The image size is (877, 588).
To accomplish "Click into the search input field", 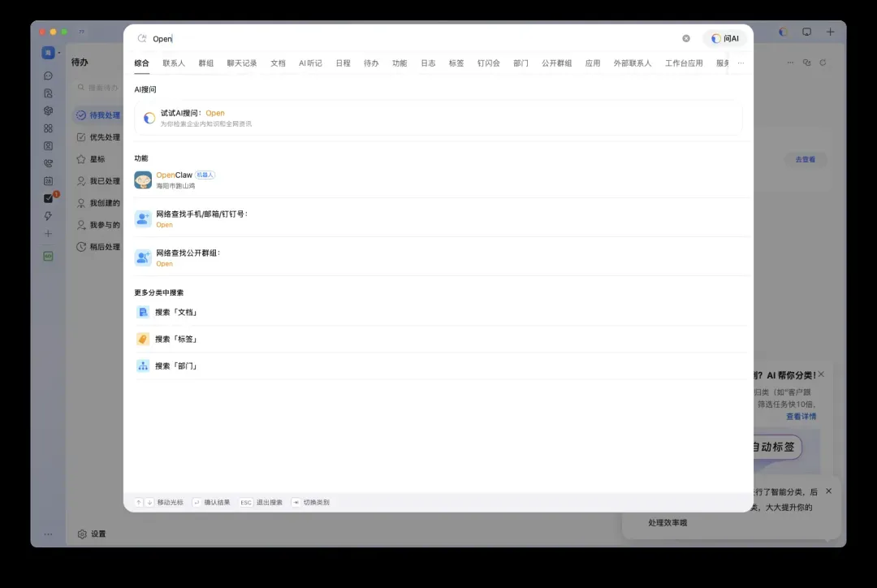I will [x=414, y=39].
